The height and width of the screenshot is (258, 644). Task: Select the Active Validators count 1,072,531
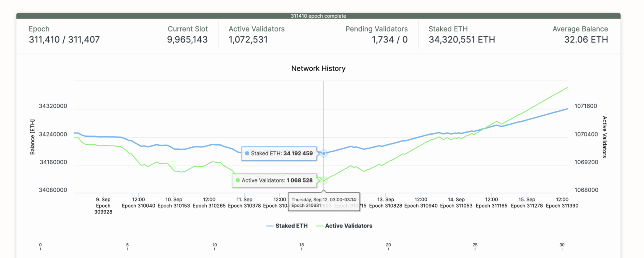tap(248, 40)
